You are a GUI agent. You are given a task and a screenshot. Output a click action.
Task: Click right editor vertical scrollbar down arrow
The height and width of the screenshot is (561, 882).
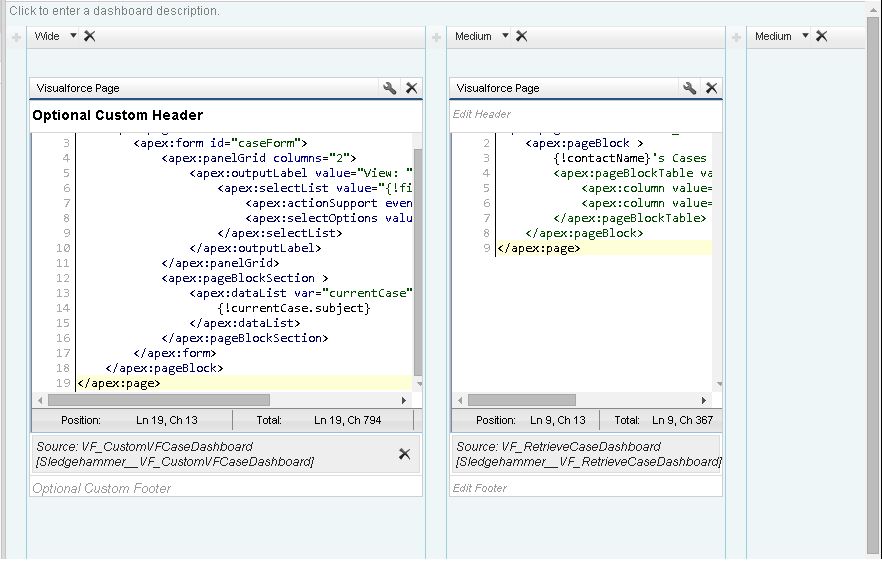click(719, 384)
